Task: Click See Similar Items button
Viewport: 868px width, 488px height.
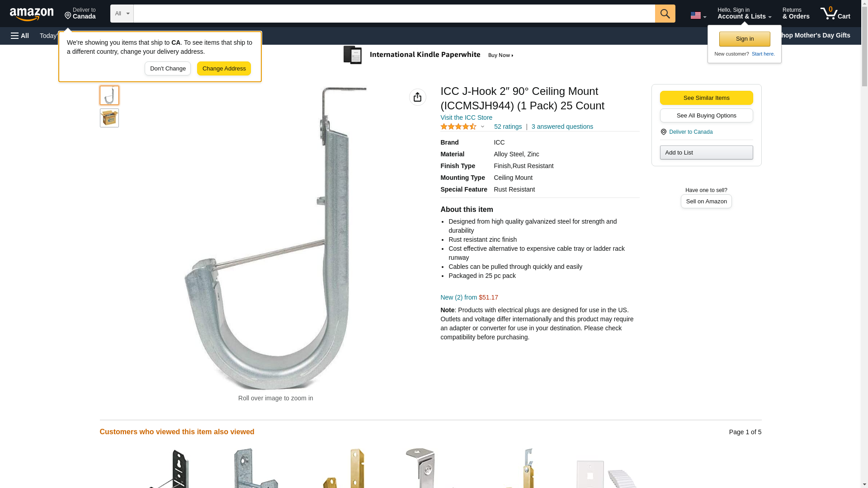Action: click(706, 98)
